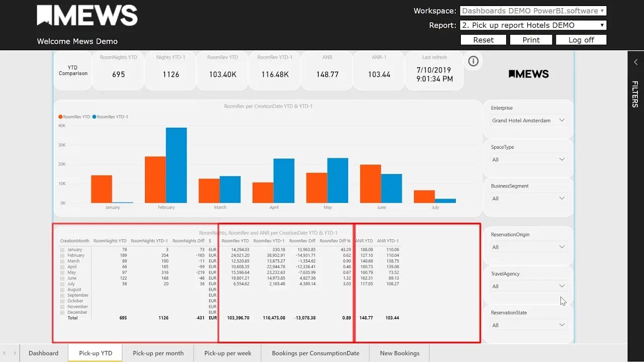Click the FILTERS pane label
The height and width of the screenshot is (362, 644).
[635, 94]
